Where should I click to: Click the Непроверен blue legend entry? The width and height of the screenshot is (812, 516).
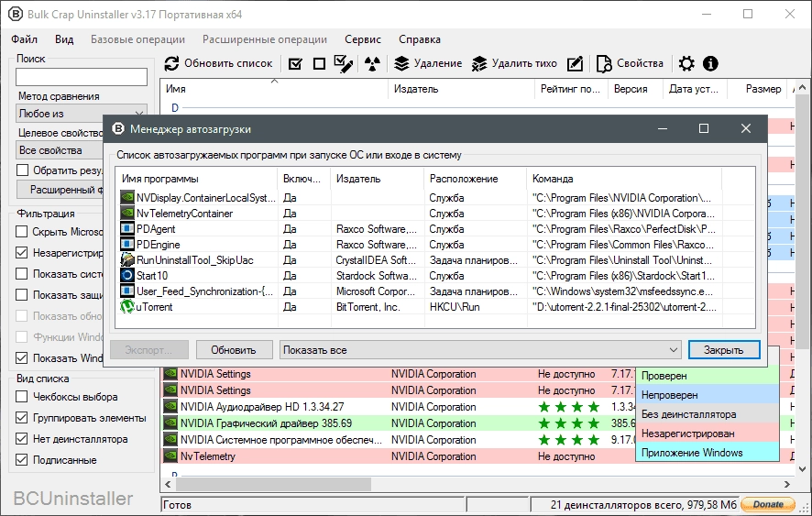708,395
